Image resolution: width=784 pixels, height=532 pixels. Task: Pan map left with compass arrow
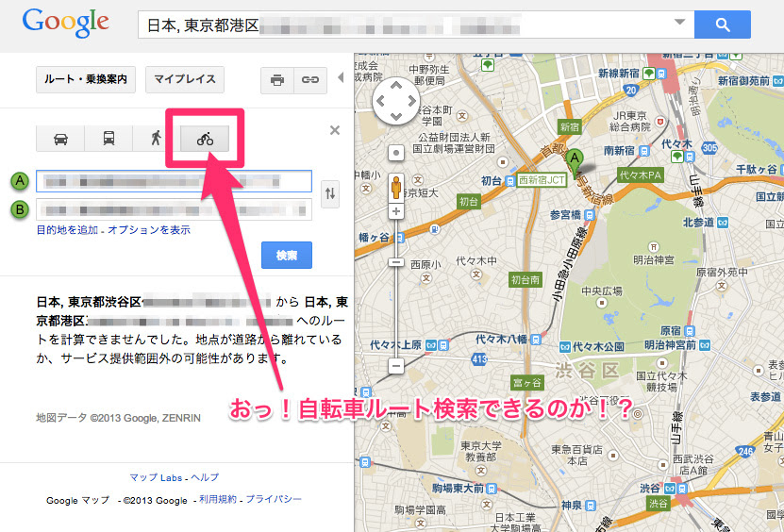(381, 101)
